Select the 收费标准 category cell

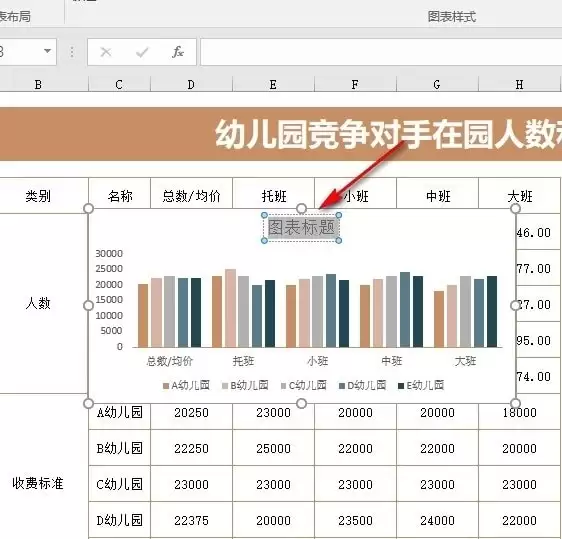tap(38, 484)
